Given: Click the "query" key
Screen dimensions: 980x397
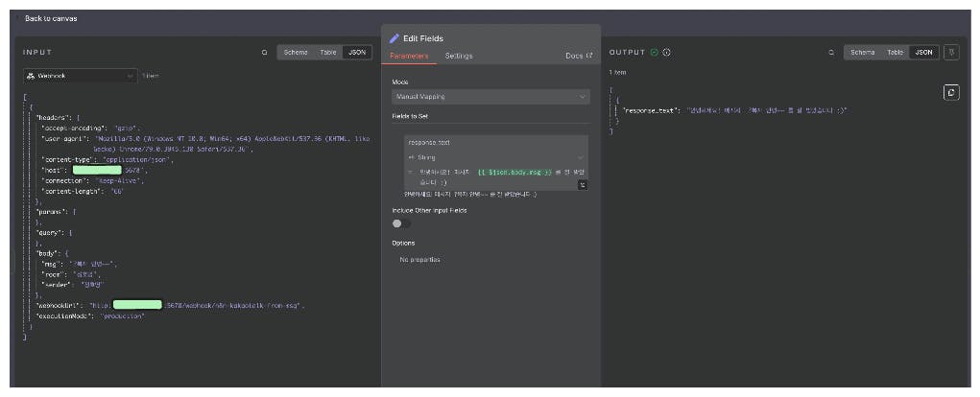Looking at the screenshot, I should pyautogui.click(x=51, y=232).
